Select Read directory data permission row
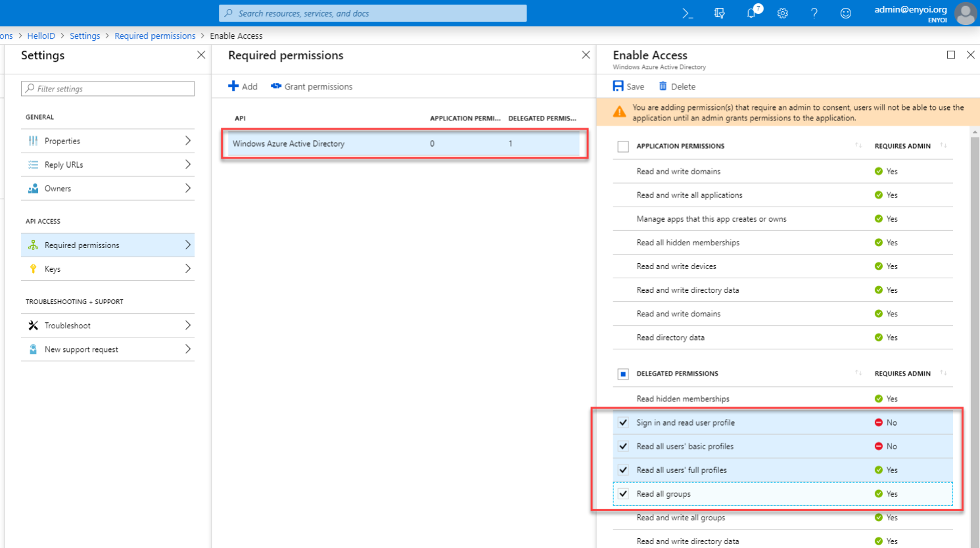The width and height of the screenshot is (980, 548). coord(783,337)
